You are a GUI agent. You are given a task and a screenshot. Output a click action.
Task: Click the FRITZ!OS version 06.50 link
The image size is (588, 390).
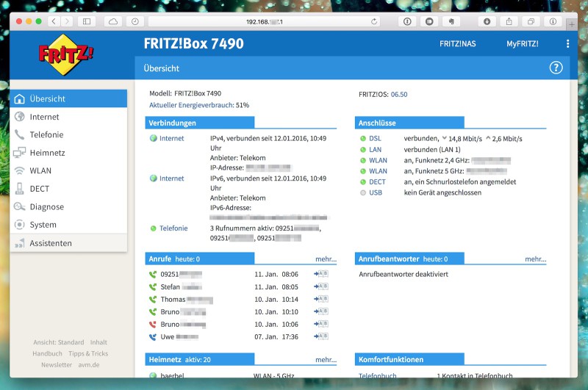[x=399, y=95]
